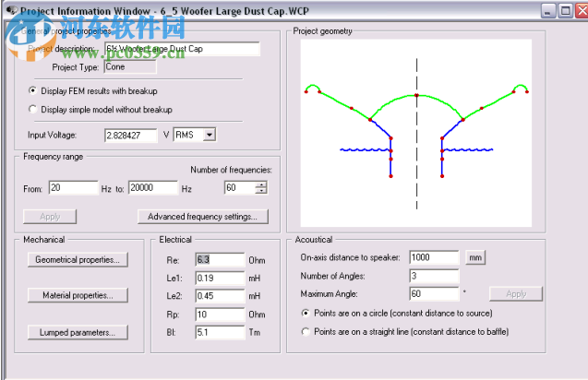Choose points on a circle option

(306, 313)
